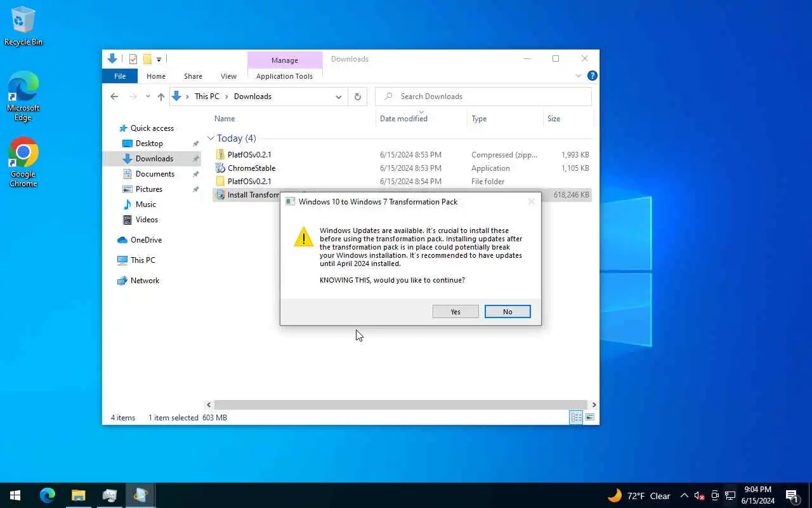The width and height of the screenshot is (812, 508).
Task: Expand the address bar history dropdown
Action: 339,97
